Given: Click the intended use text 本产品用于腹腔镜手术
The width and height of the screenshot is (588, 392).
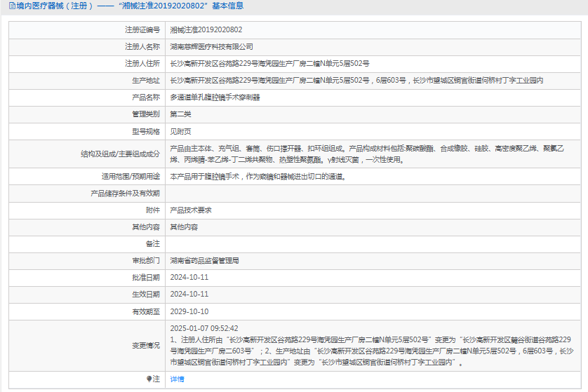Looking at the screenshot, I should [258, 177].
